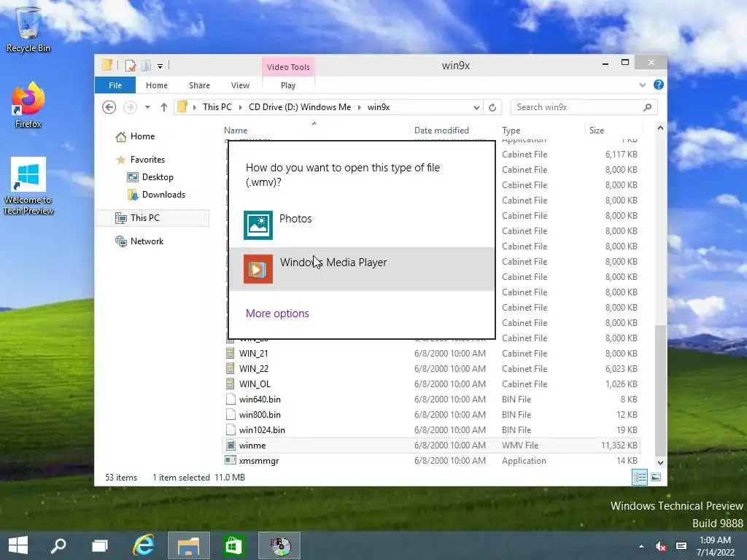Open the recent locations dropdown arrow
The height and width of the screenshot is (560, 747).
(147, 107)
